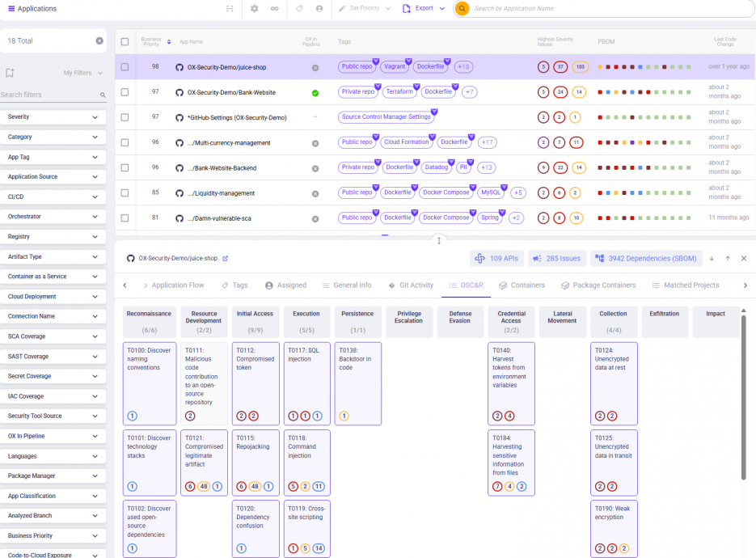Click the settings gear icon in top toolbar
This screenshot has width=756, height=558.
coord(254,8)
